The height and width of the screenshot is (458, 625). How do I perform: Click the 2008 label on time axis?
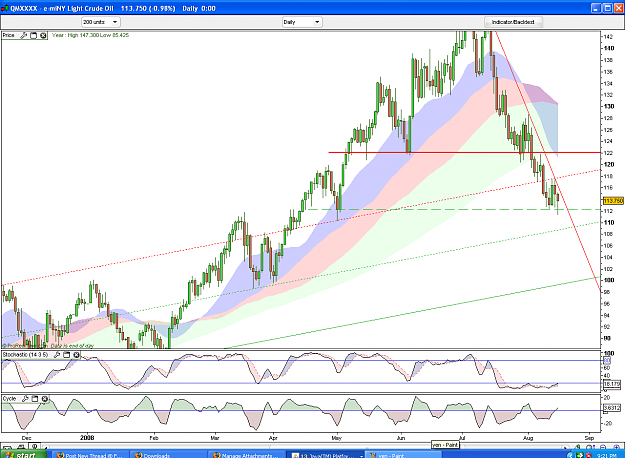point(87,438)
